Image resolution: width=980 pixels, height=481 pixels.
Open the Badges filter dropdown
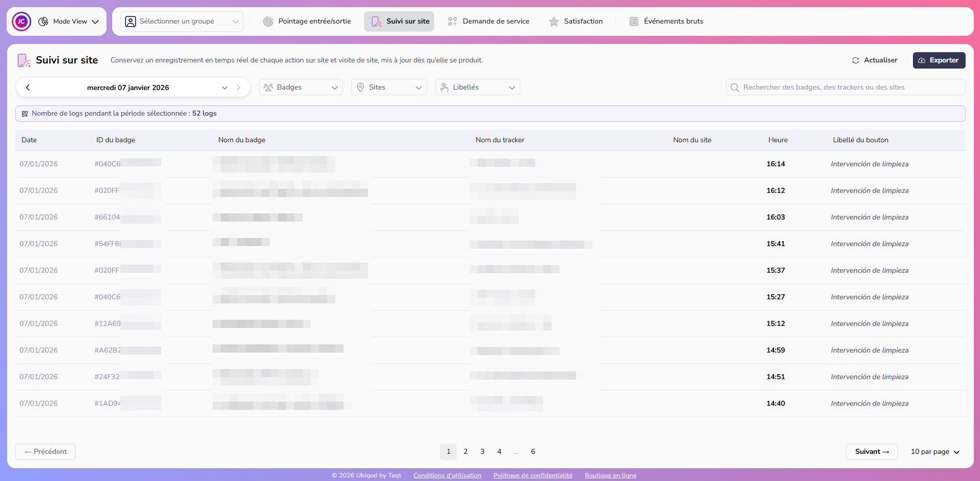(301, 87)
